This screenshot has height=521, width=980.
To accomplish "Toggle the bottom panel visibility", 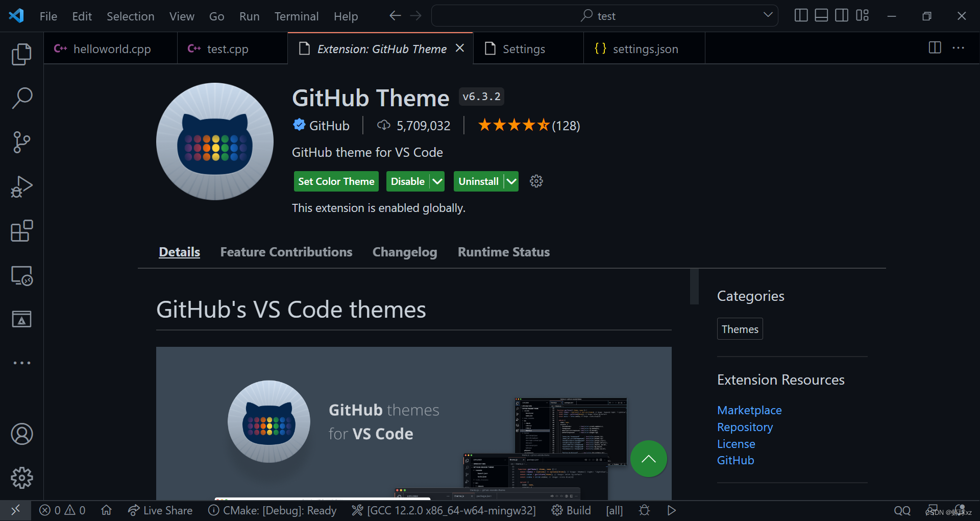I will pyautogui.click(x=821, y=16).
